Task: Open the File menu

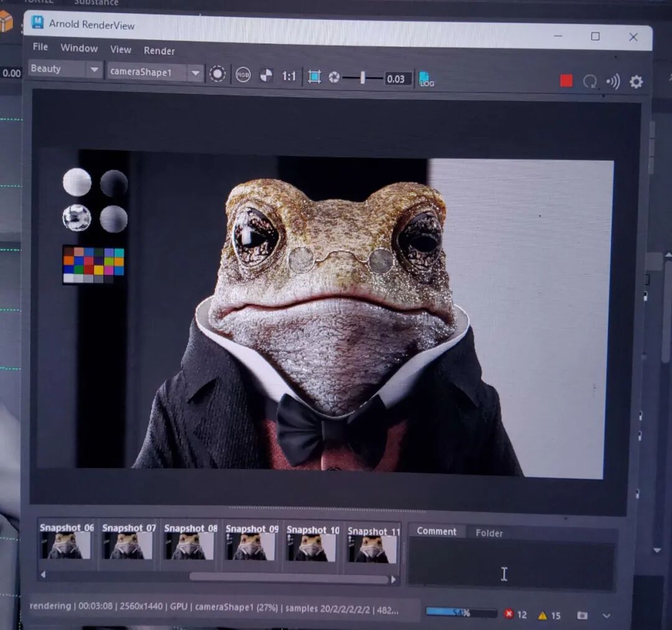Action: click(40, 47)
